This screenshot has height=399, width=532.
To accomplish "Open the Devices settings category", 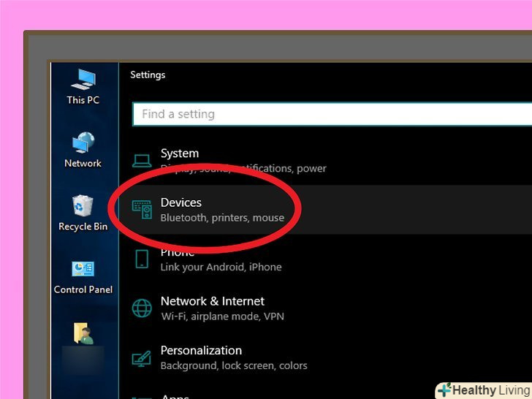I will tap(181, 202).
